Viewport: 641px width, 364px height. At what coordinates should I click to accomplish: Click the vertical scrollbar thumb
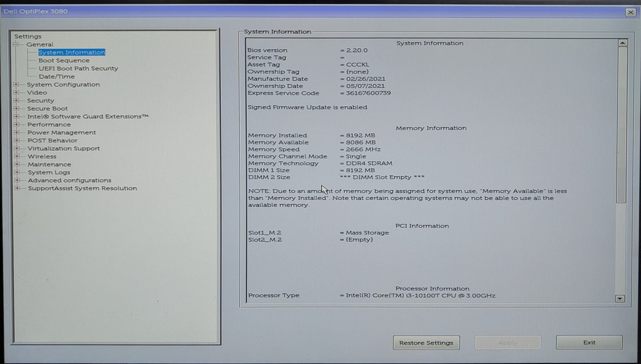click(621, 125)
